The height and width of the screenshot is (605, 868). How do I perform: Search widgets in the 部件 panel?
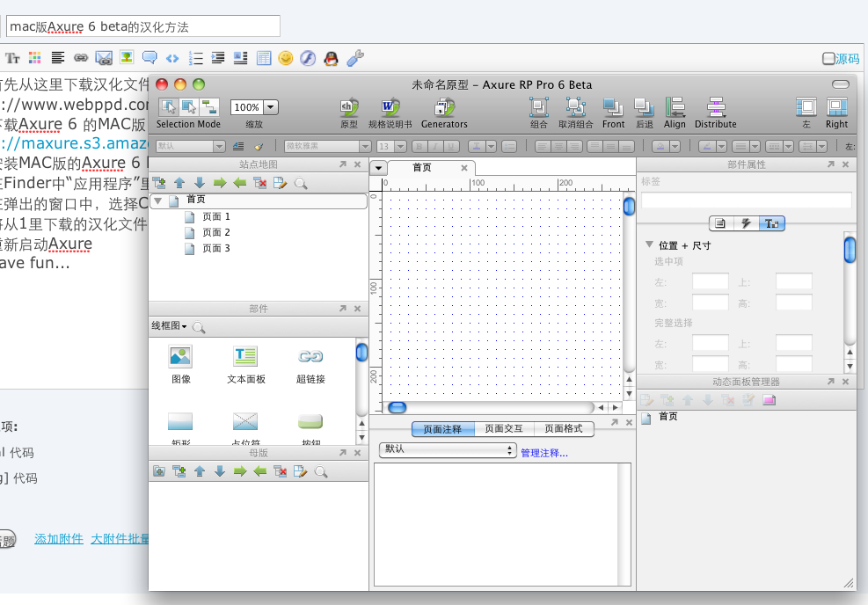(198, 327)
